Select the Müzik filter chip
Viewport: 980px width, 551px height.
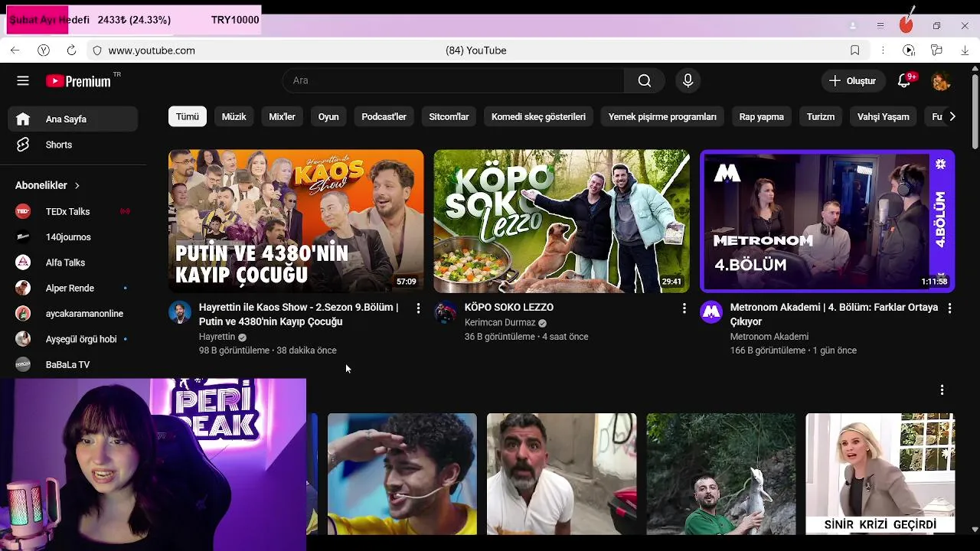(x=234, y=116)
